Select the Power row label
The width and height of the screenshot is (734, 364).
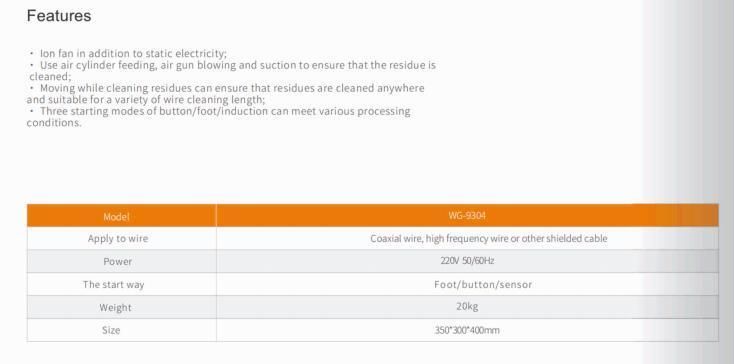click(x=117, y=262)
